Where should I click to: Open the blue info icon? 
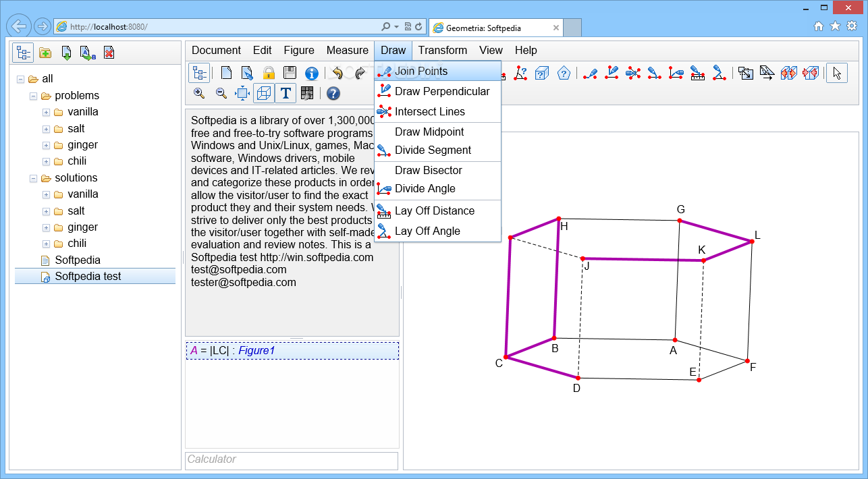pyautogui.click(x=311, y=73)
